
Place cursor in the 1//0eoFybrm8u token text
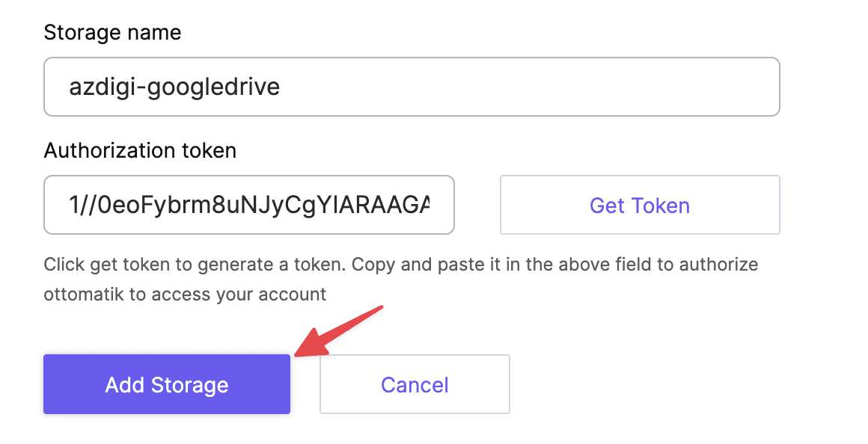pyautogui.click(x=249, y=205)
